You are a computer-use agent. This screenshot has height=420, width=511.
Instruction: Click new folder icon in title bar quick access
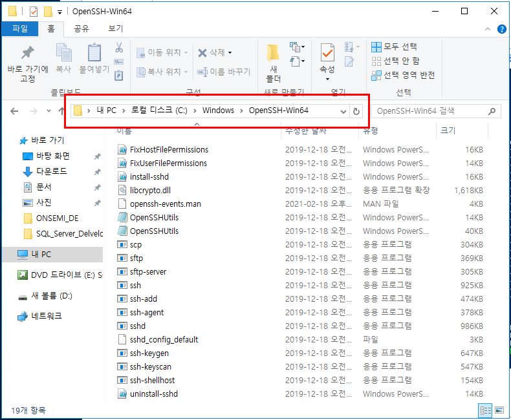pyautogui.click(x=49, y=12)
